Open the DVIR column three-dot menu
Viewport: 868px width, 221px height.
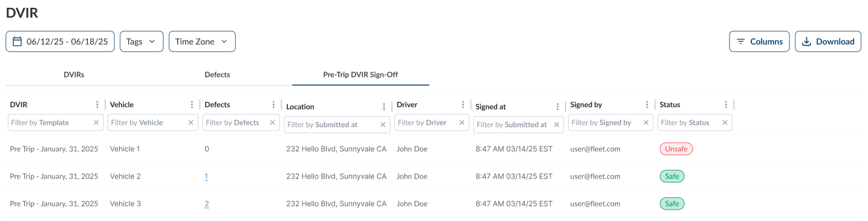[97, 105]
